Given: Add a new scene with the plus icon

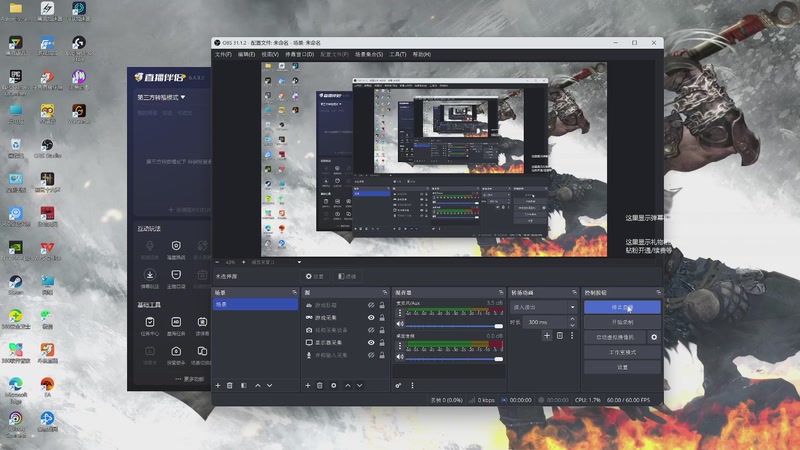Looking at the screenshot, I should pos(218,386).
